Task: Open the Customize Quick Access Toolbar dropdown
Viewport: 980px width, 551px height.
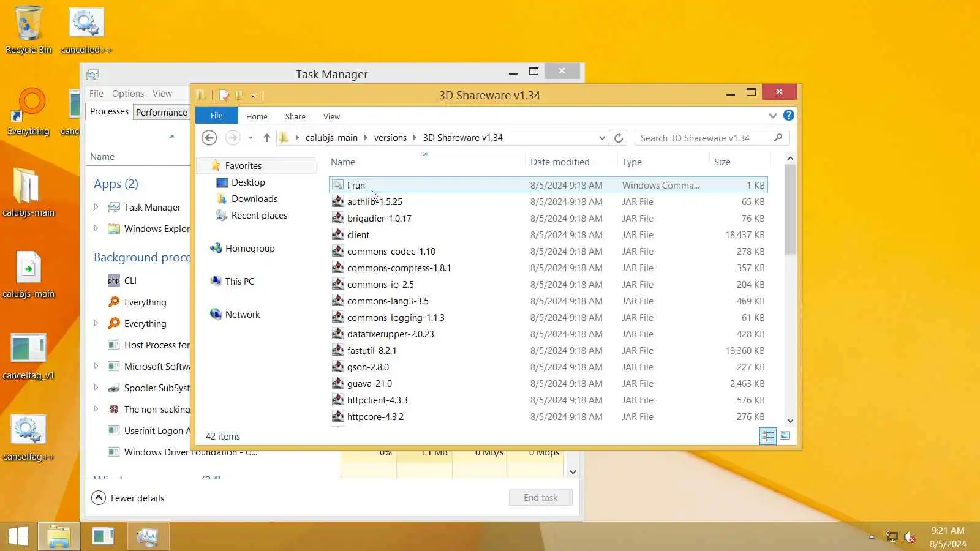Action: pyautogui.click(x=253, y=96)
